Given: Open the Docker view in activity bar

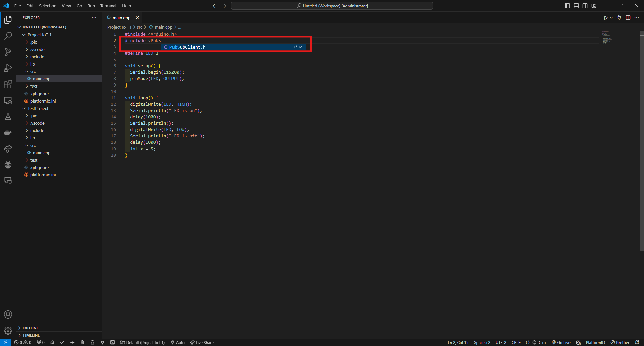Looking at the screenshot, I should click(x=8, y=132).
